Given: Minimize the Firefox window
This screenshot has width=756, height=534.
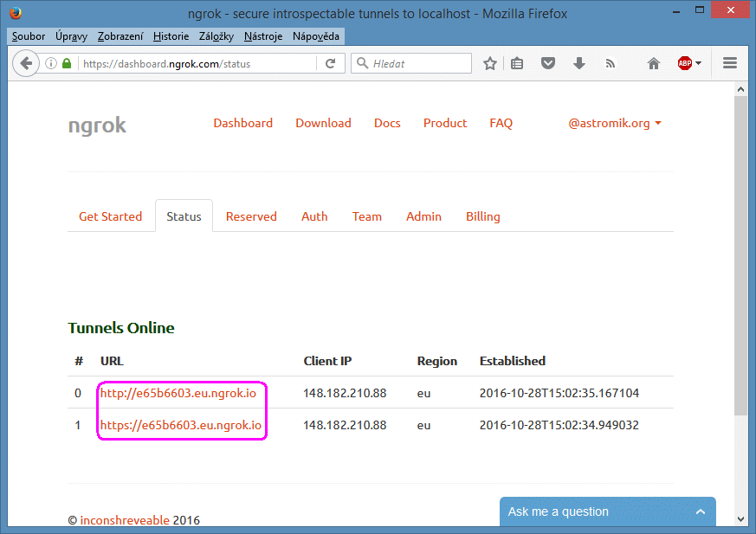Looking at the screenshot, I should coord(676,11).
